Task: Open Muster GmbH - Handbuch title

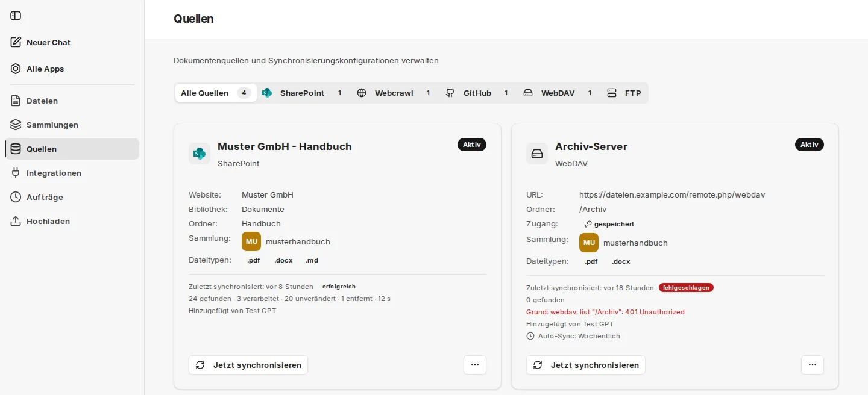Action: 285,146
